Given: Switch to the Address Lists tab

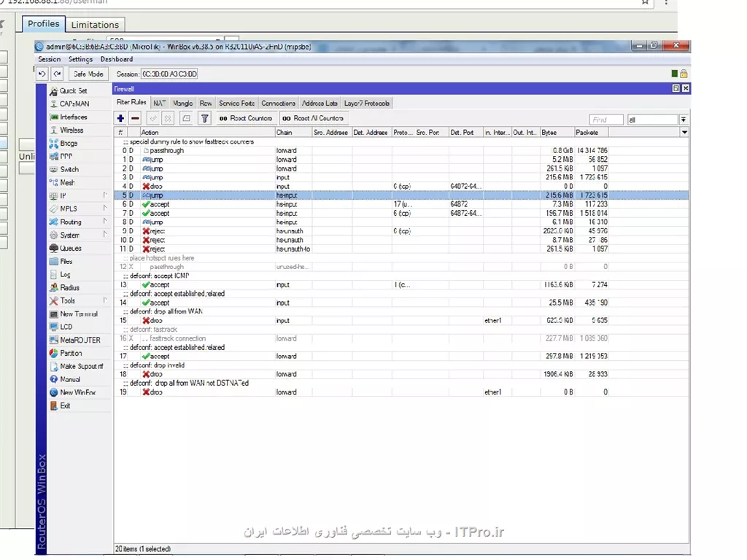Looking at the screenshot, I should coord(320,104).
